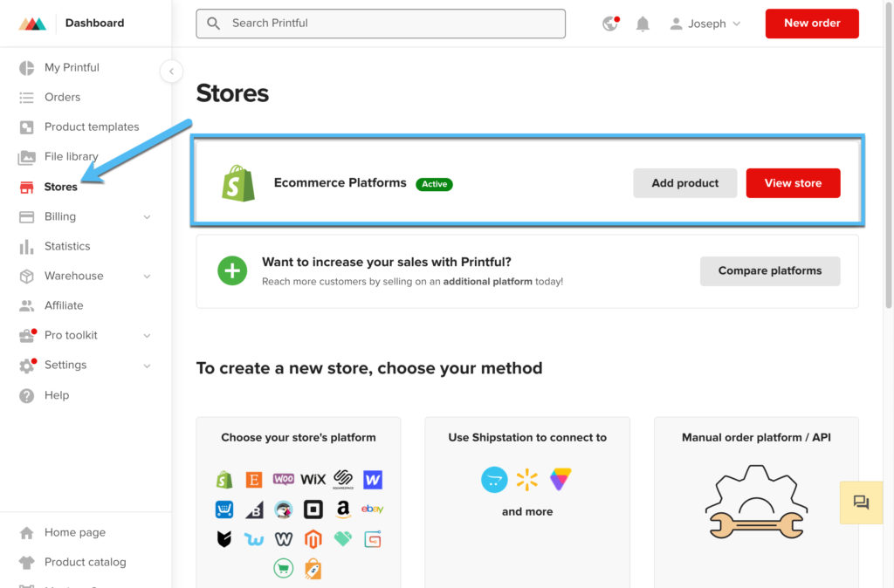Click the Printful logo in the header

click(32, 24)
